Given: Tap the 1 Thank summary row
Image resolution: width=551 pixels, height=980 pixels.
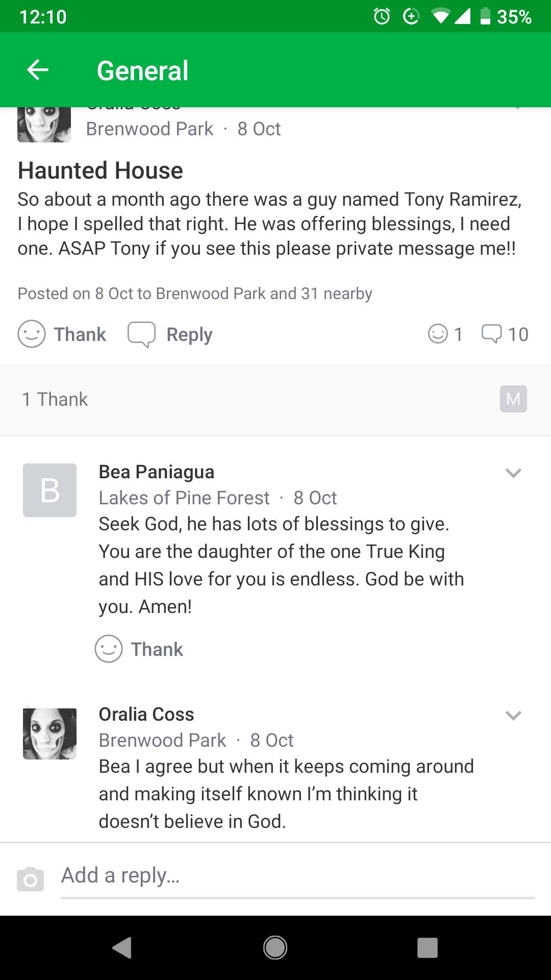Looking at the screenshot, I should (x=55, y=399).
